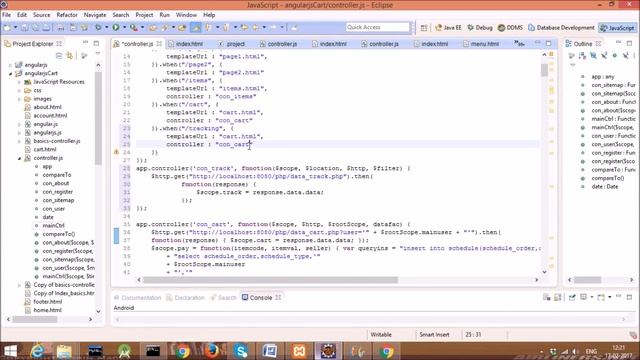This screenshot has width=640, height=360.
Task: Select the JavaScript perspective button
Action: (617, 28)
